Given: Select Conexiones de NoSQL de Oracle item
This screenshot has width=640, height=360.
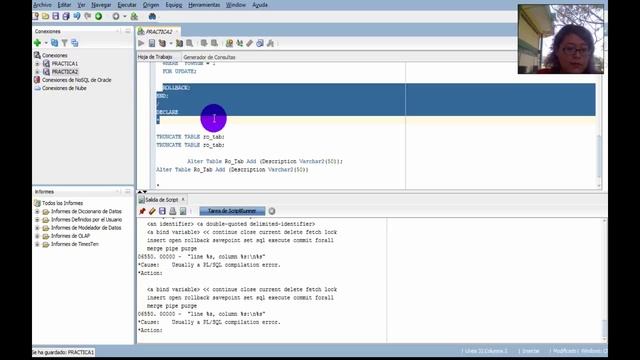Looking at the screenshot, I should tap(76, 80).
